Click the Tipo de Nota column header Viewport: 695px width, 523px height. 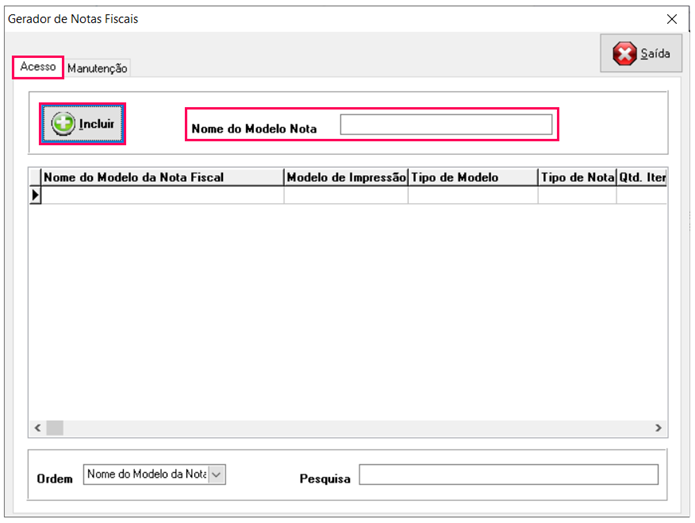pos(577,177)
